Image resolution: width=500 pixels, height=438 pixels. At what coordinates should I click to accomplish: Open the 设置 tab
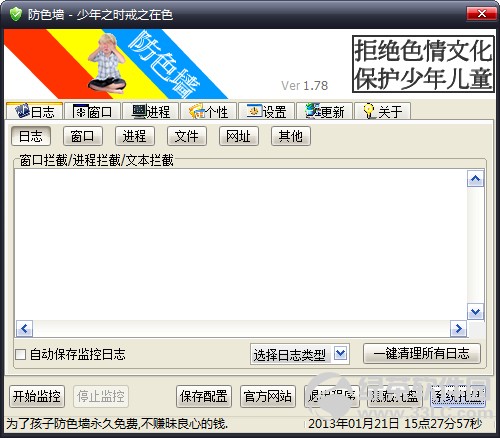click(266, 111)
